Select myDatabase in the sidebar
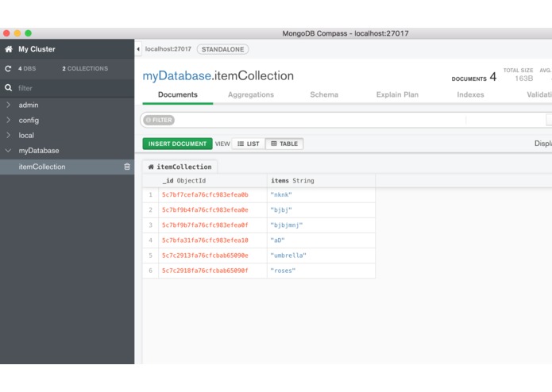Viewport: 552px width, 392px height. point(39,151)
